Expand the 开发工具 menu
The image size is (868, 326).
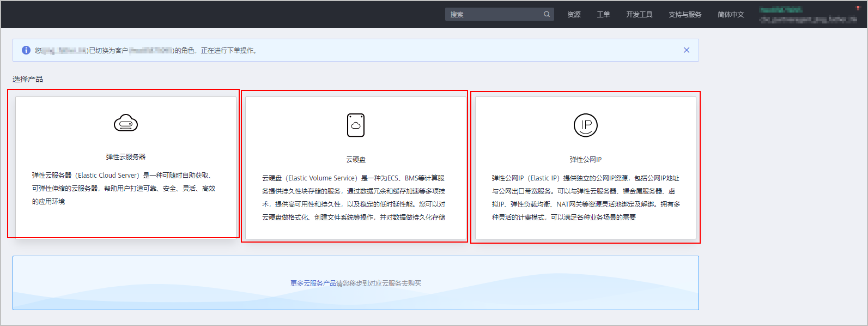coord(639,15)
